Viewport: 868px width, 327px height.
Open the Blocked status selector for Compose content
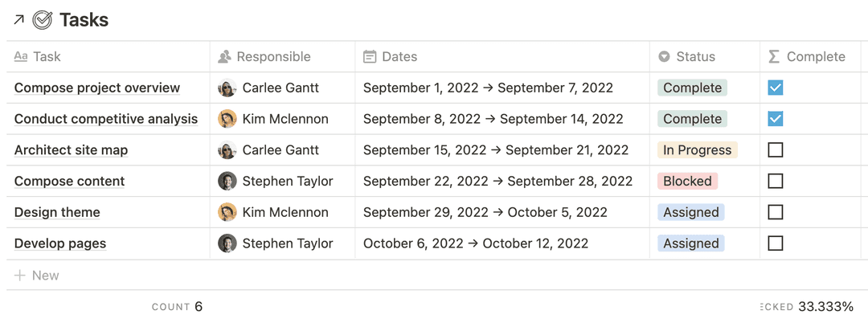click(x=687, y=182)
